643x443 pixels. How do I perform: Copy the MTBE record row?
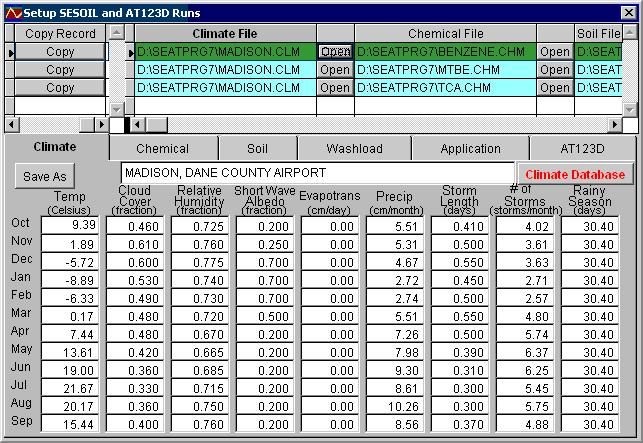tap(60, 70)
